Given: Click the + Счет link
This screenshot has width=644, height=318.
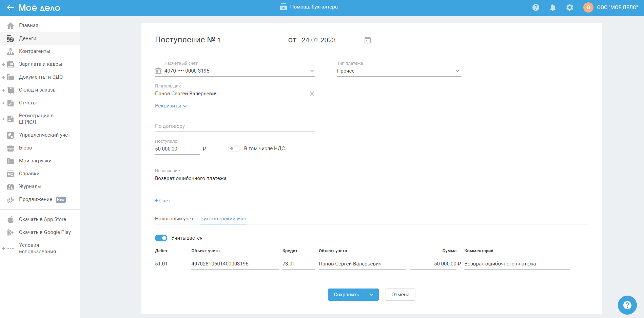Looking at the screenshot, I should (x=162, y=201).
